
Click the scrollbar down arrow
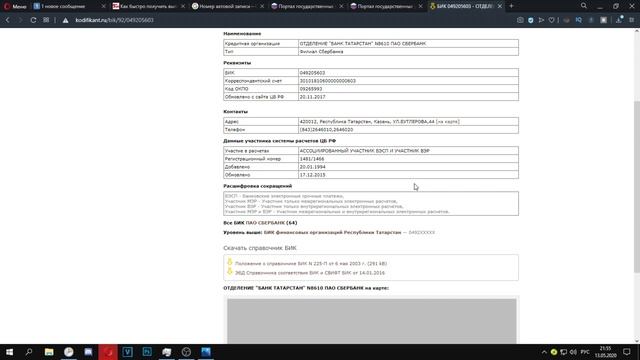pyautogui.click(x=637, y=341)
